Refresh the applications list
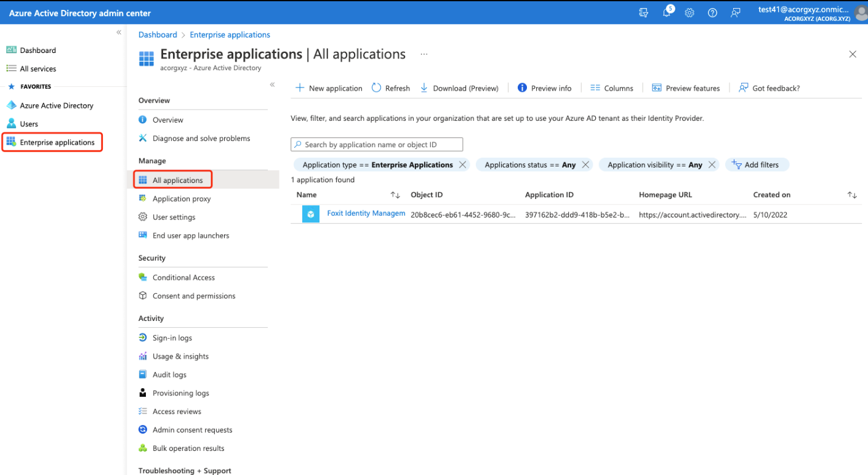868x475 pixels. coord(391,88)
